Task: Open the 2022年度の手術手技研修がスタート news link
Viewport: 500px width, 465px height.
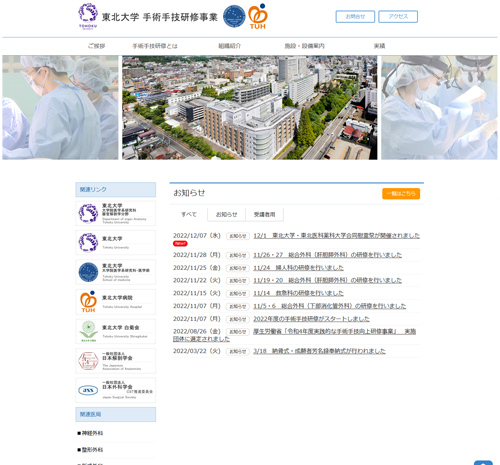Action: pos(311,319)
